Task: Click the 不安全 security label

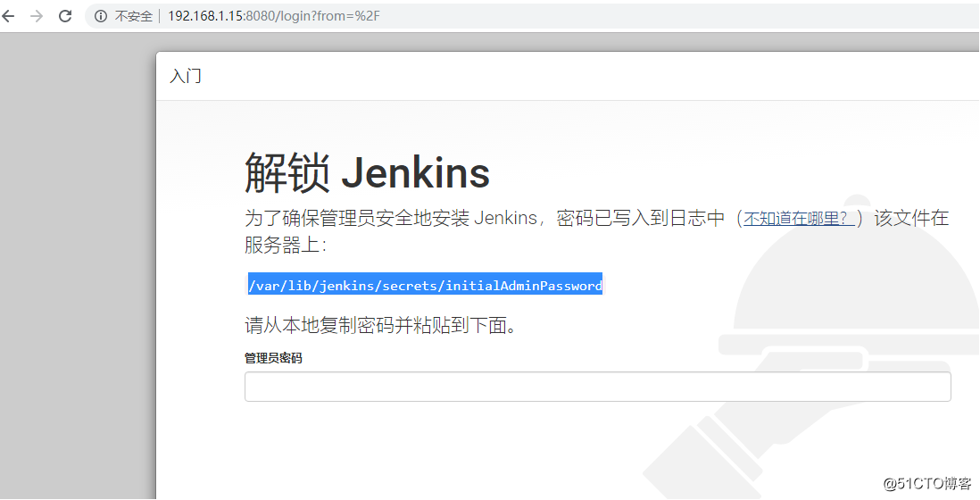Action: tap(133, 16)
